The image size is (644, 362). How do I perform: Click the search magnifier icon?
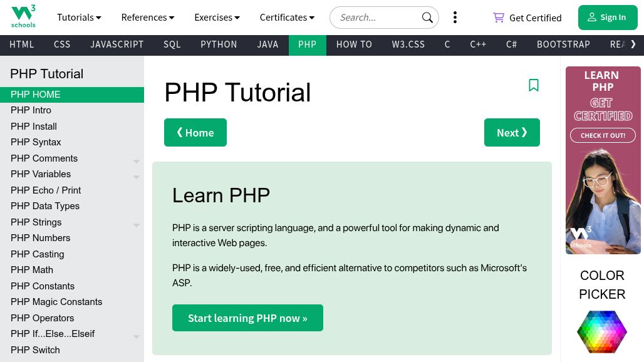coord(427,18)
